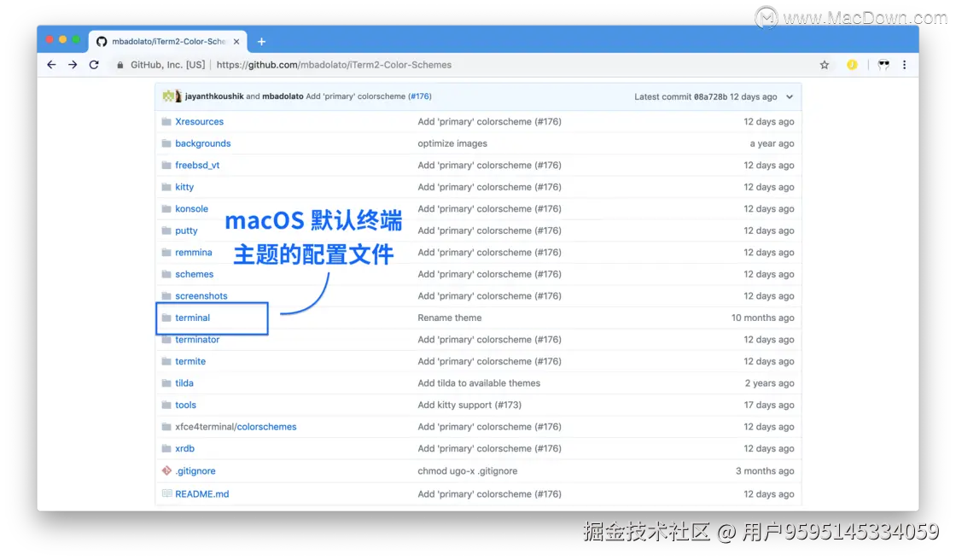
Task: Click the folder icon beside termite
Action: click(x=166, y=362)
